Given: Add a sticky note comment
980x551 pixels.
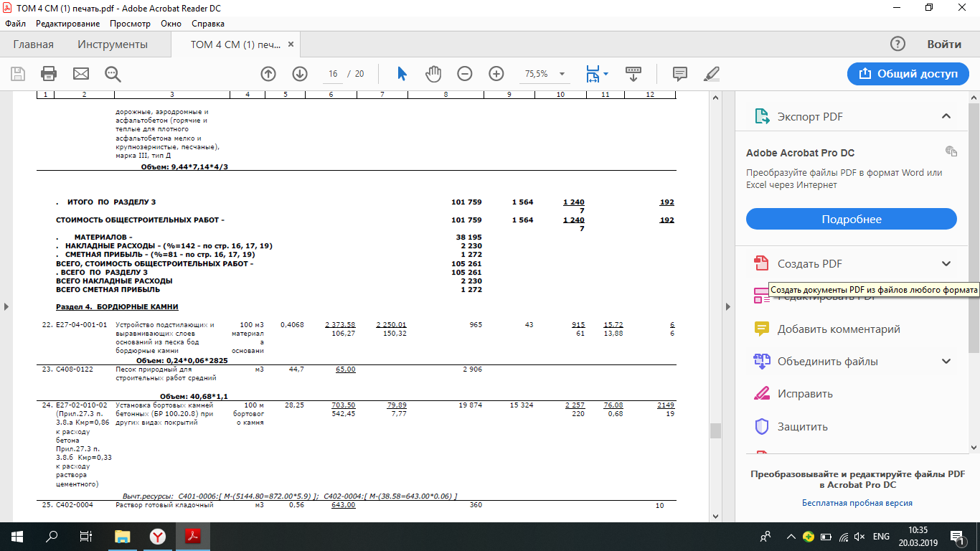Looking at the screenshot, I should coord(679,74).
